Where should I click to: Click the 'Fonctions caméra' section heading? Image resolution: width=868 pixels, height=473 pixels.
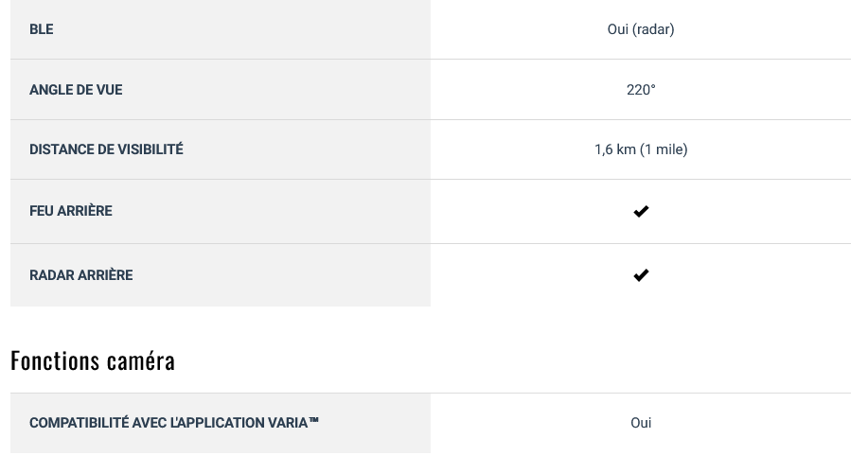[x=93, y=360]
